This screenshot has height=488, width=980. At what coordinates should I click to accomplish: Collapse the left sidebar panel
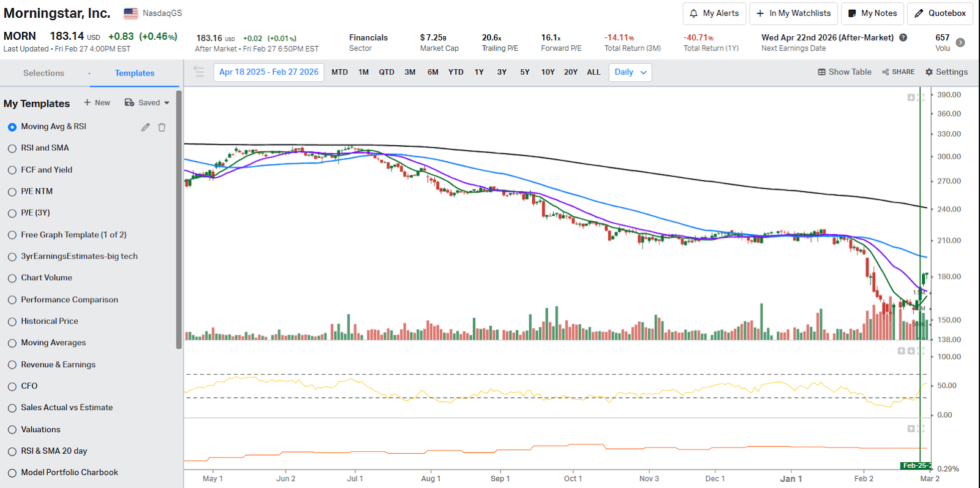198,72
